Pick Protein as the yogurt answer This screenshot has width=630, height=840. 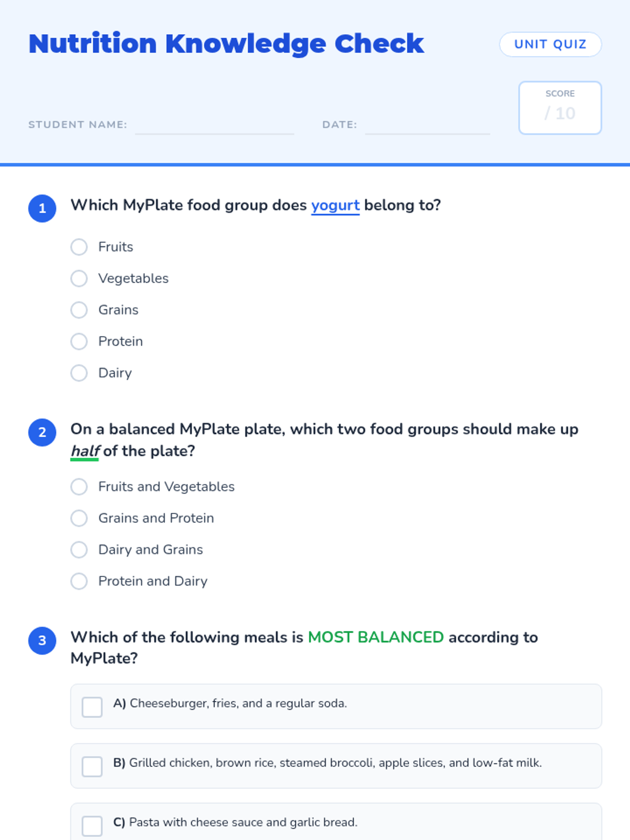(x=79, y=341)
